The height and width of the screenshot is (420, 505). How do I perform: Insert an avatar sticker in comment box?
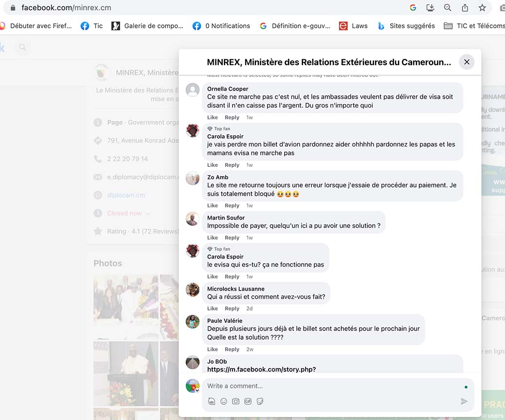pyautogui.click(x=212, y=402)
